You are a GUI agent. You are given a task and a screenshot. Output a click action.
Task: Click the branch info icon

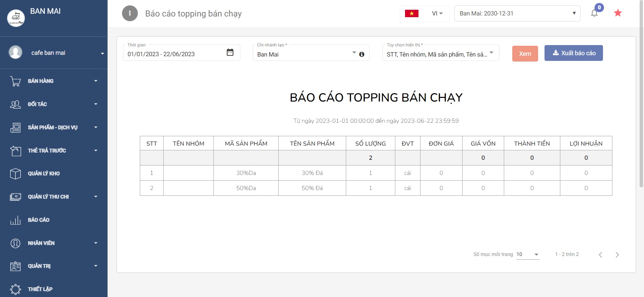pos(362,54)
